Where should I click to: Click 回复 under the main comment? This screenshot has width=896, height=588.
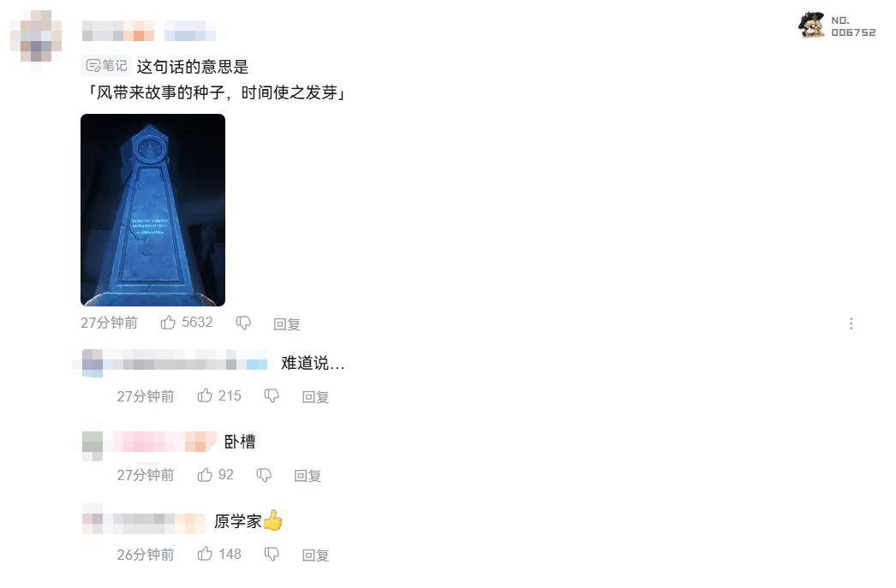pyautogui.click(x=287, y=324)
